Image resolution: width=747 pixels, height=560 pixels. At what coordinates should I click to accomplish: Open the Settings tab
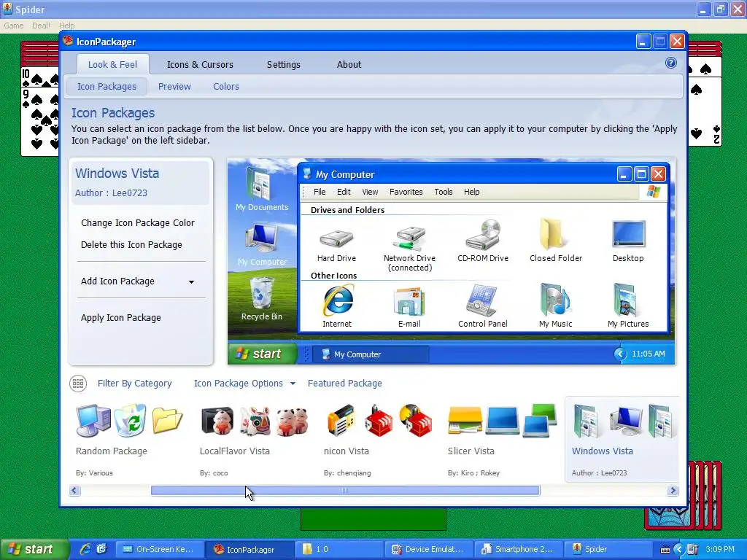tap(284, 64)
